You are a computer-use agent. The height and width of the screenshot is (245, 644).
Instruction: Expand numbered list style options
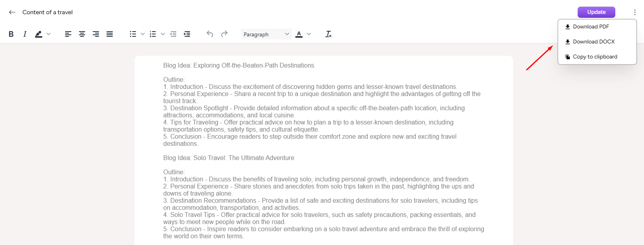pyautogui.click(x=163, y=34)
